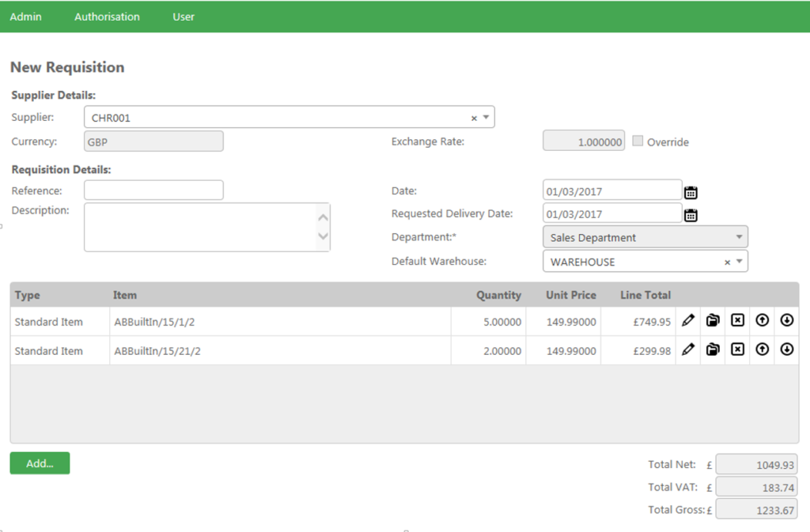Tick the Exchange Rate Override checkbox
Screen dimensions: 810x532
pos(638,141)
